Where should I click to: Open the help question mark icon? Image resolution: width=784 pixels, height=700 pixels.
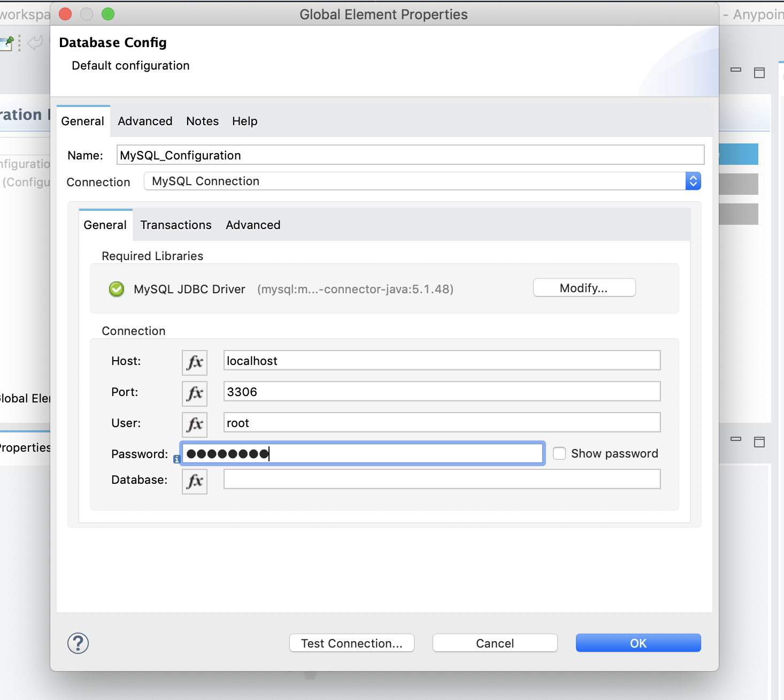pyautogui.click(x=78, y=643)
